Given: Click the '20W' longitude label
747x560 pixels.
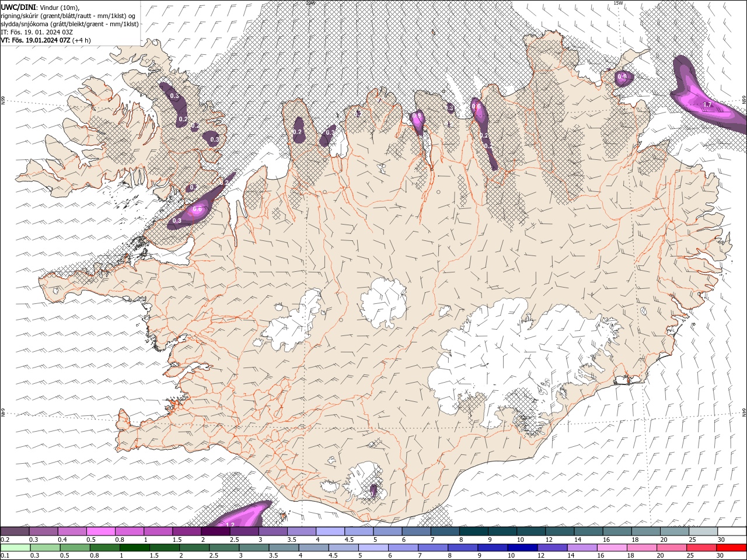Looking at the screenshot, I should point(310,3).
